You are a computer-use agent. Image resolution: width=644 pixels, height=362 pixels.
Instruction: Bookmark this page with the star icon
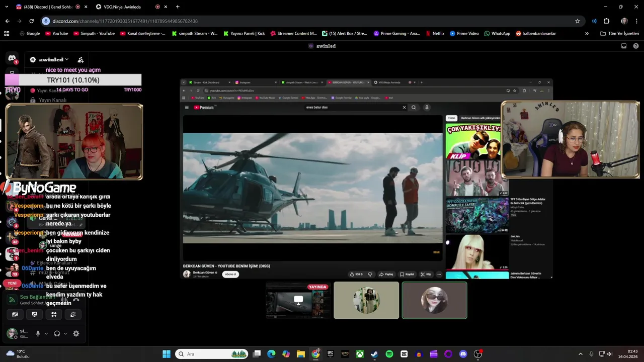coord(578,21)
